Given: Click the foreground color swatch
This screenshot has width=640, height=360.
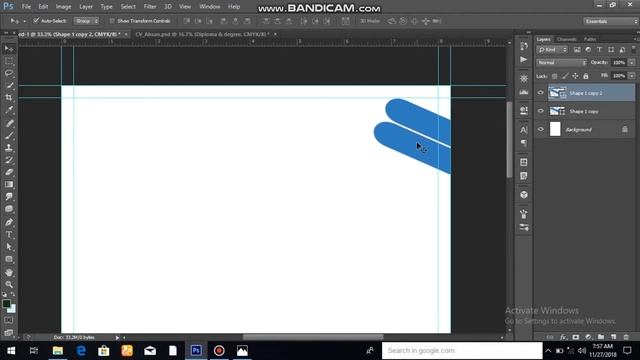Looking at the screenshot, I should click(x=6, y=304).
